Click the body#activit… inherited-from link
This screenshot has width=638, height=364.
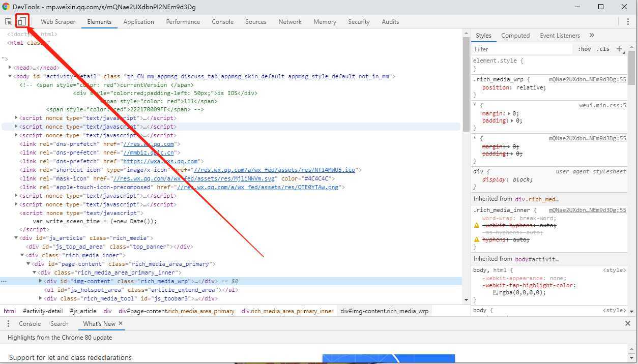(537, 259)
